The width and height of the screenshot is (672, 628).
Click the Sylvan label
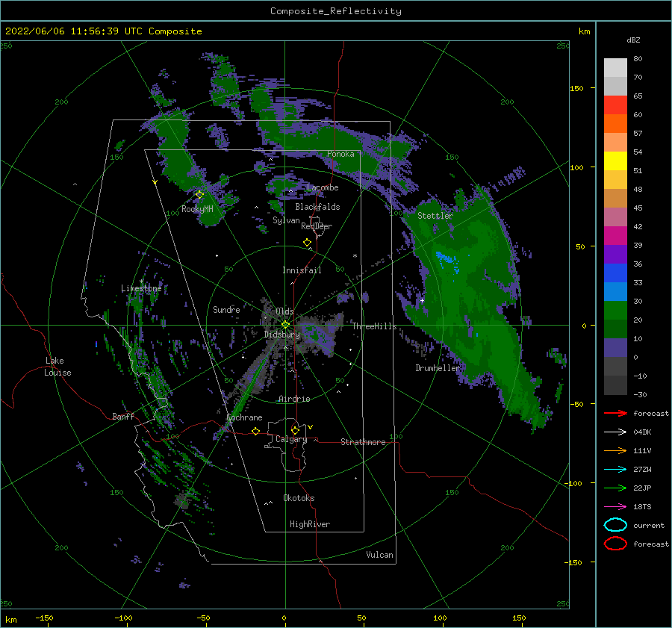pyautogui.click(x=286, y=220)
